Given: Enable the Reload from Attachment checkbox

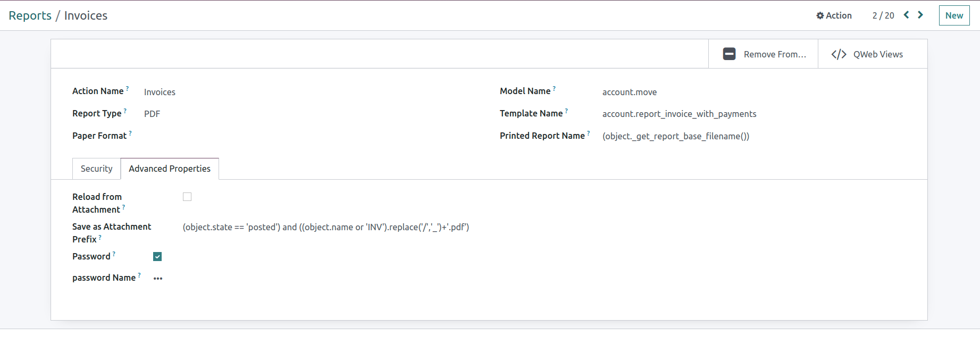Looking at the screenshot, I should (187, 197).
